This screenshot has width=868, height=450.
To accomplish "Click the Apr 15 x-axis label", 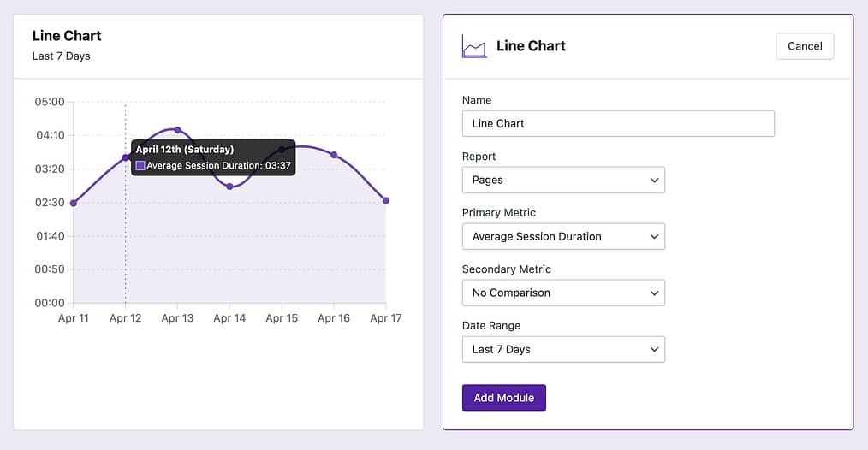I will point(282,318).
